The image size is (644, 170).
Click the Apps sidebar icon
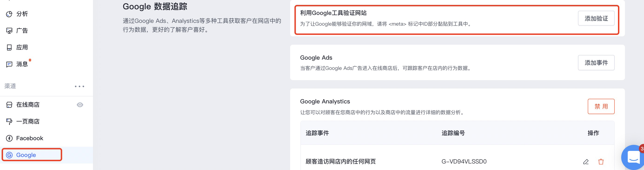[x=9, y=48]
